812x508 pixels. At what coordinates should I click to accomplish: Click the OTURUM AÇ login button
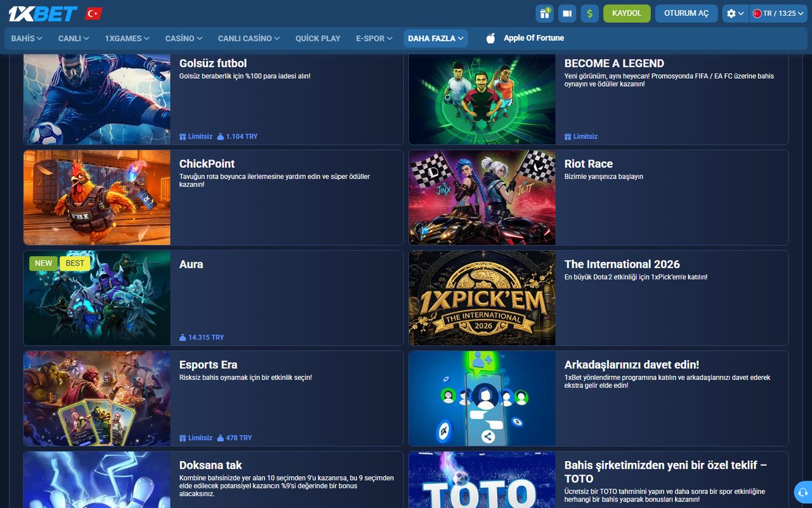click(686, 13)
